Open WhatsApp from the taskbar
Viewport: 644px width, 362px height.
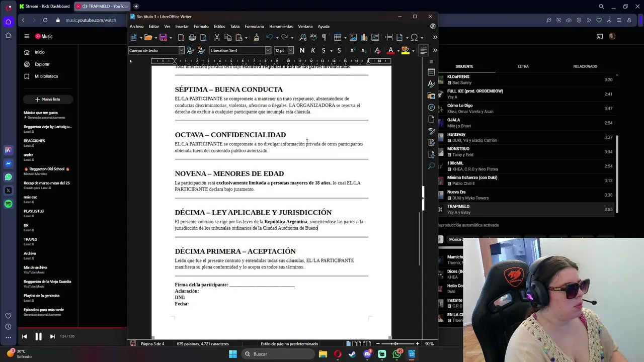click(x=397, y=354)
